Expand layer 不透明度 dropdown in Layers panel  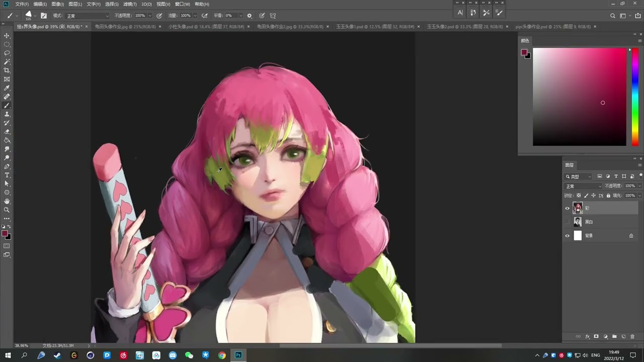(x=640, y=186)
